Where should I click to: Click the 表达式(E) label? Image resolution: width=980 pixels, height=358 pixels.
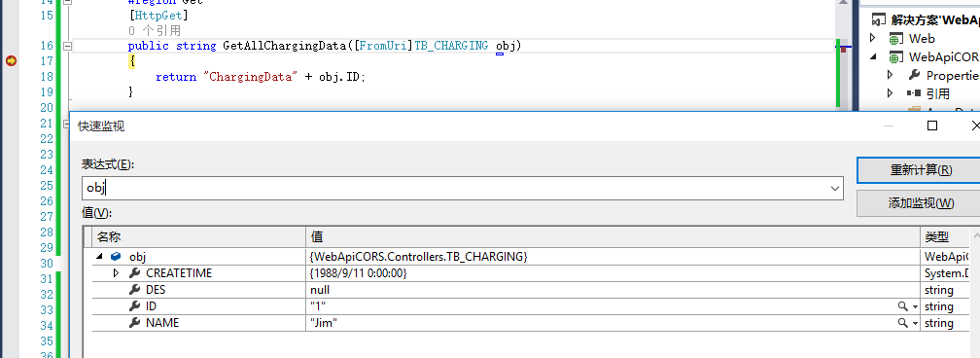point(108,164)
